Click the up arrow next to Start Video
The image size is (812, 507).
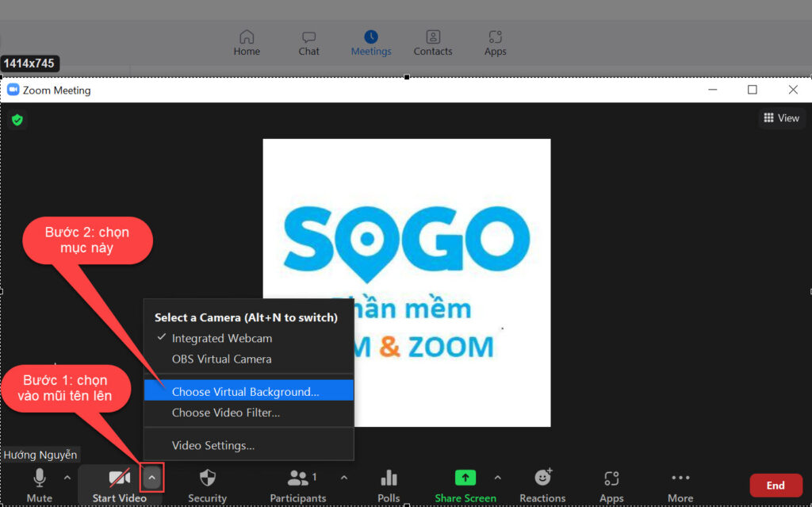pyautogui.click(x=152, y=478)
